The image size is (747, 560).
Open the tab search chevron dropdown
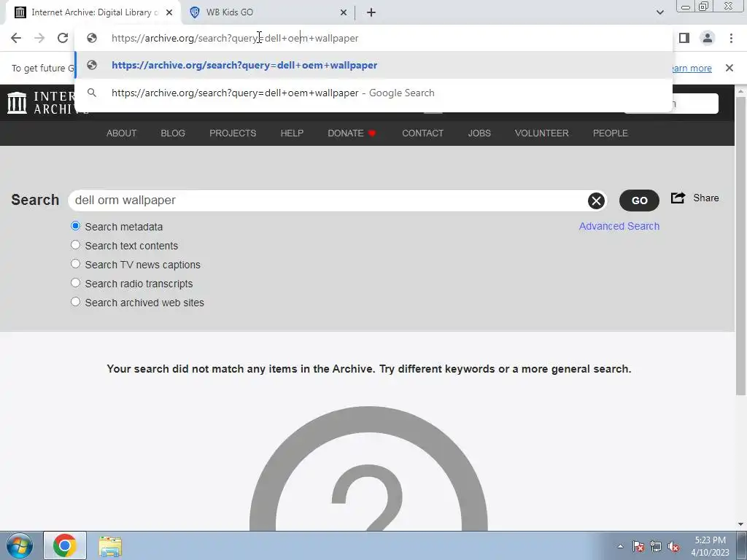(x=659, y=12)
